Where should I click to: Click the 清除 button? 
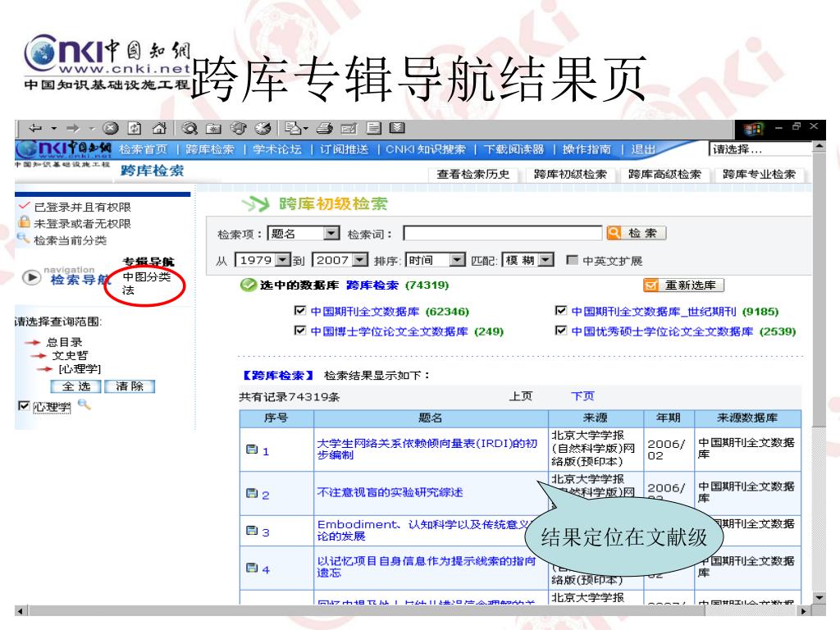[x=130, y=386]
